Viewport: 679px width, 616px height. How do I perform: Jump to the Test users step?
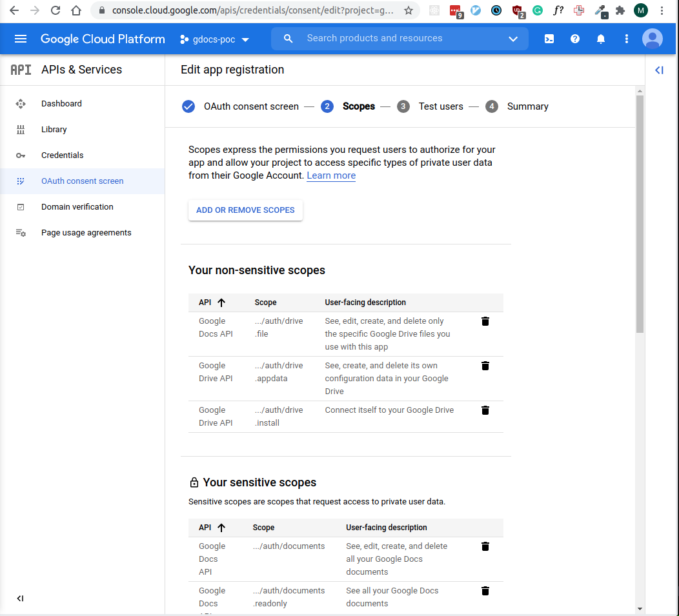[430, 106]
